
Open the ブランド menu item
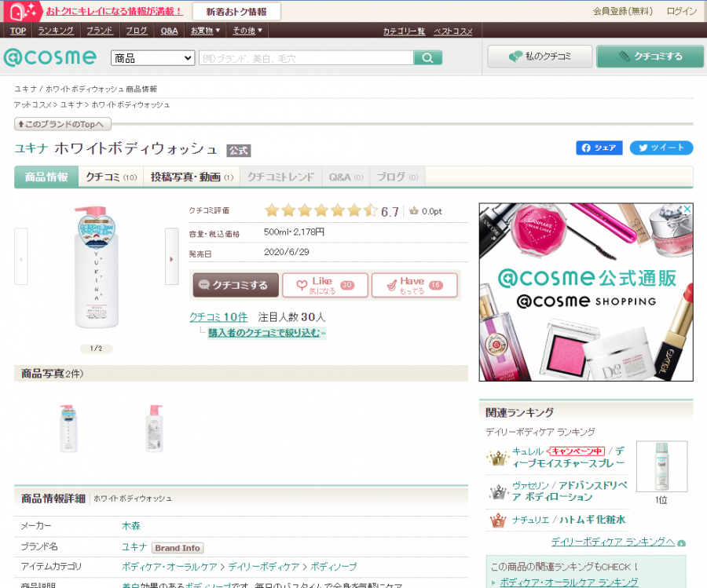pyautogui.click(x=100, y=31)
